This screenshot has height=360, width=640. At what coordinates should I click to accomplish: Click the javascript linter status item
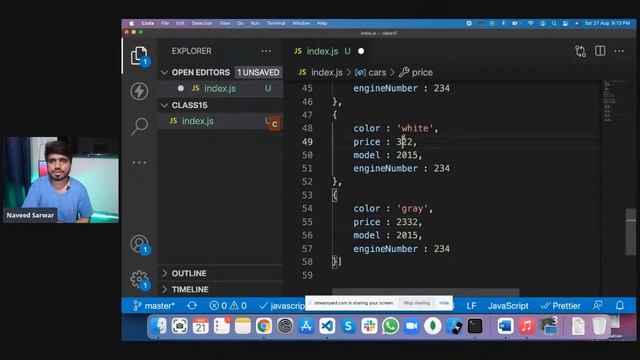pyautogui.click(x=282, y=306)
